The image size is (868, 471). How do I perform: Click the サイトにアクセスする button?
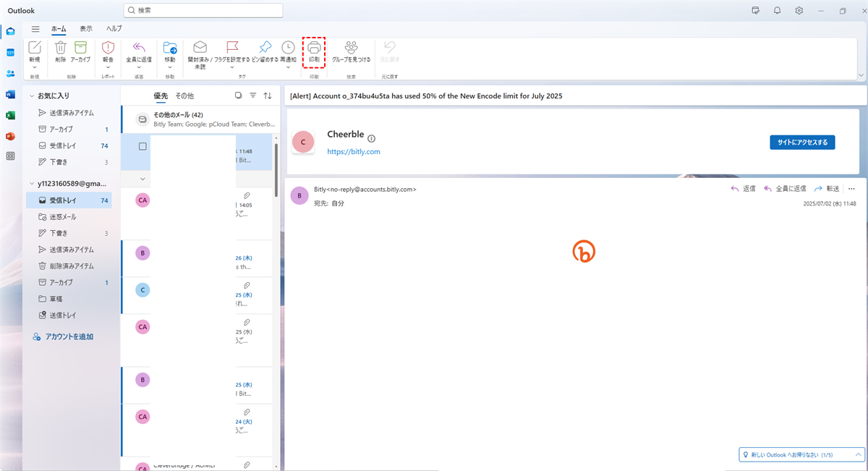(x=802, y=142)
